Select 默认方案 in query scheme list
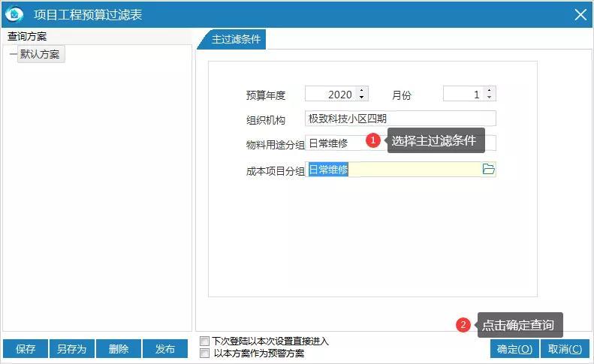The width and height of the screenshot is (594, 364). [40, 54]
